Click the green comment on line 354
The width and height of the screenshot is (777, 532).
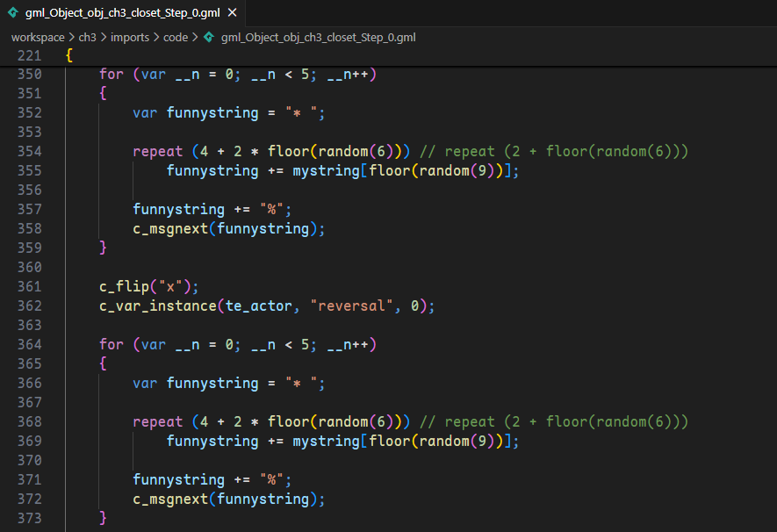pos(554,152)
